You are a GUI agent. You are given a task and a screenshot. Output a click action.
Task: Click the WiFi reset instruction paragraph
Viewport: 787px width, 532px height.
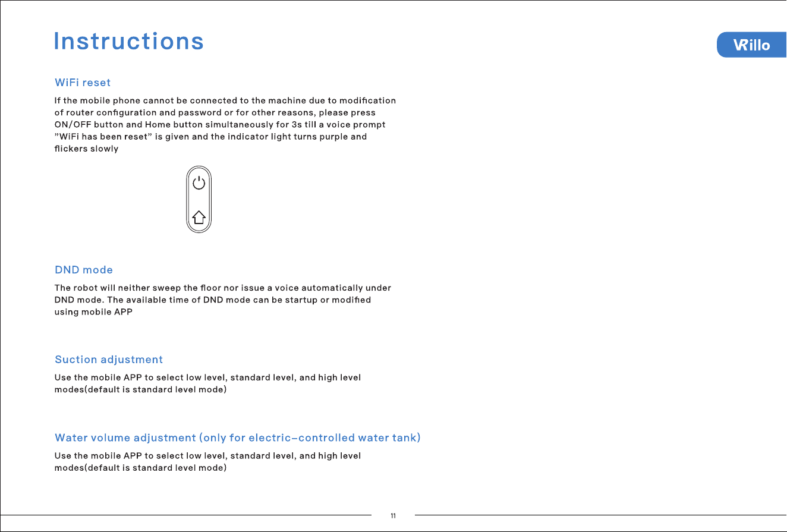click(x=225, y=125)
